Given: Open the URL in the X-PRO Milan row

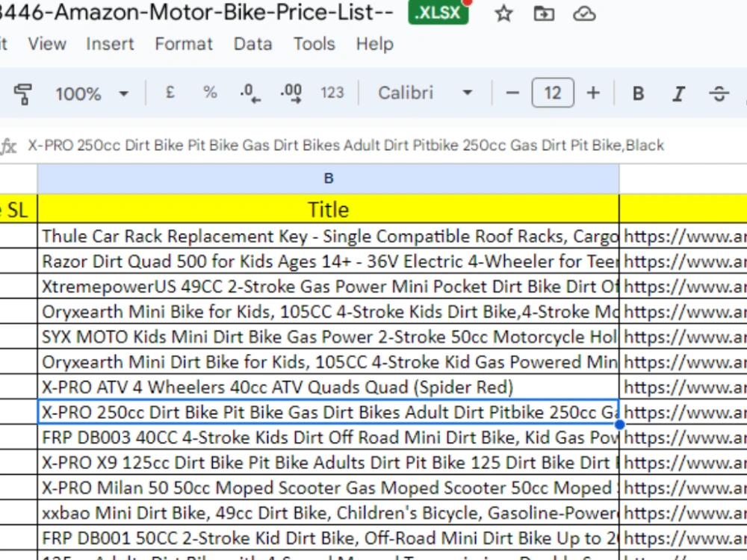Looking at the screenshot, I should tap(685, 488).
